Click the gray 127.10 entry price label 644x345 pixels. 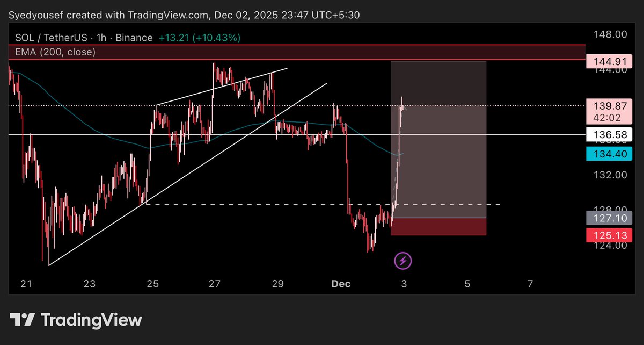(x=609, y=218)
